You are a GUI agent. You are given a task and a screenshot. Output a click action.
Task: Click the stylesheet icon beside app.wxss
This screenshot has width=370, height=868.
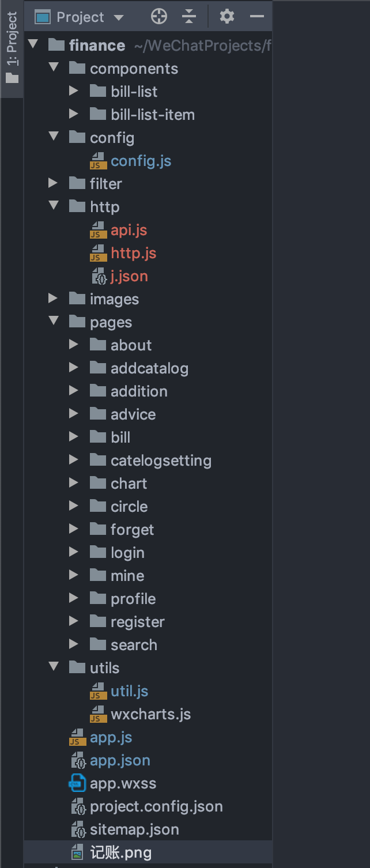pyautogui.click(x=77, y=783)
